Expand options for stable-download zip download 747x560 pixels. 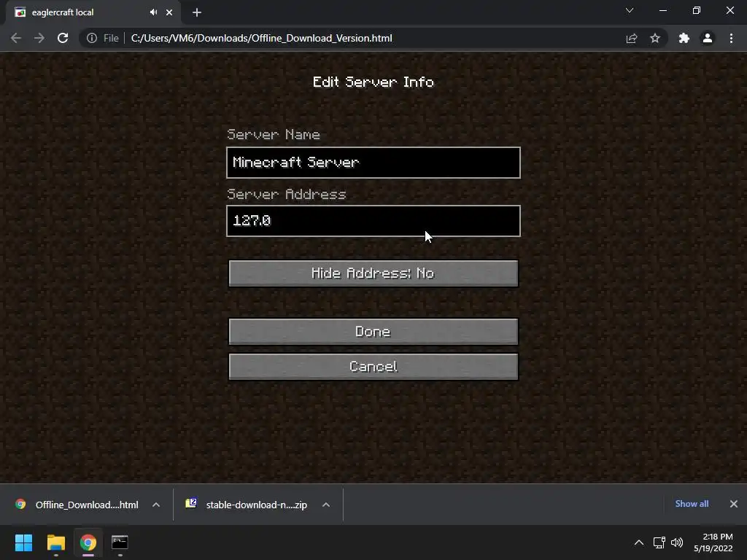pyautogui.click(x=326, y=505)
